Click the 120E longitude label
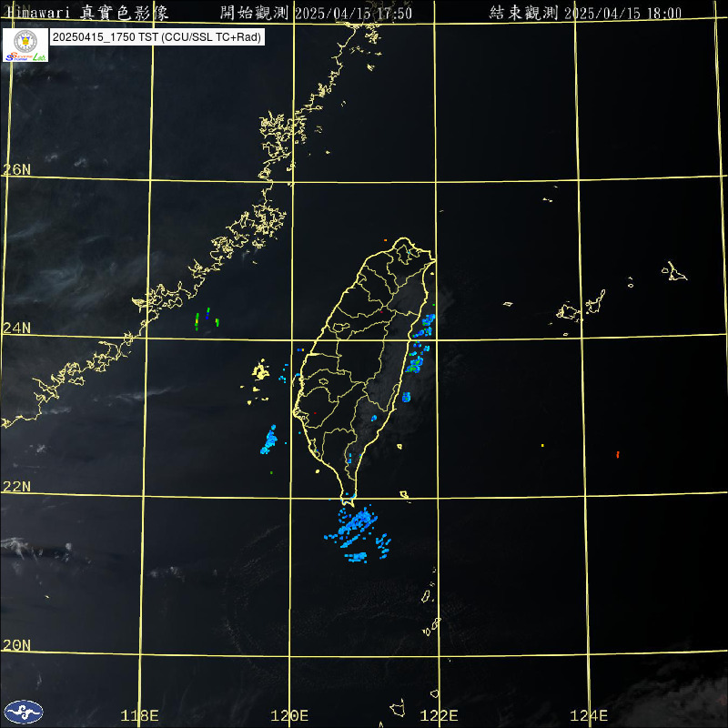Viewport: 728px width, 728px height. tap(290, 715)
